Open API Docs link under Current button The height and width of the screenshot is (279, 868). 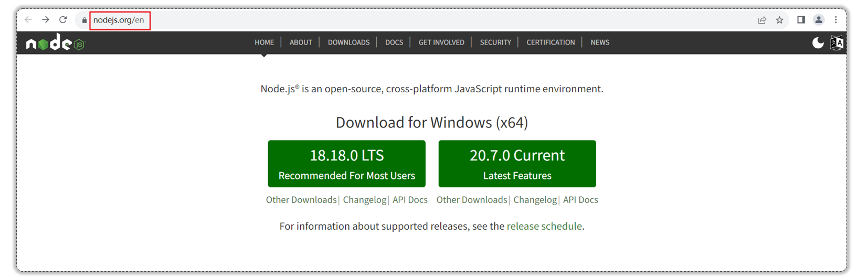point(580,200)
